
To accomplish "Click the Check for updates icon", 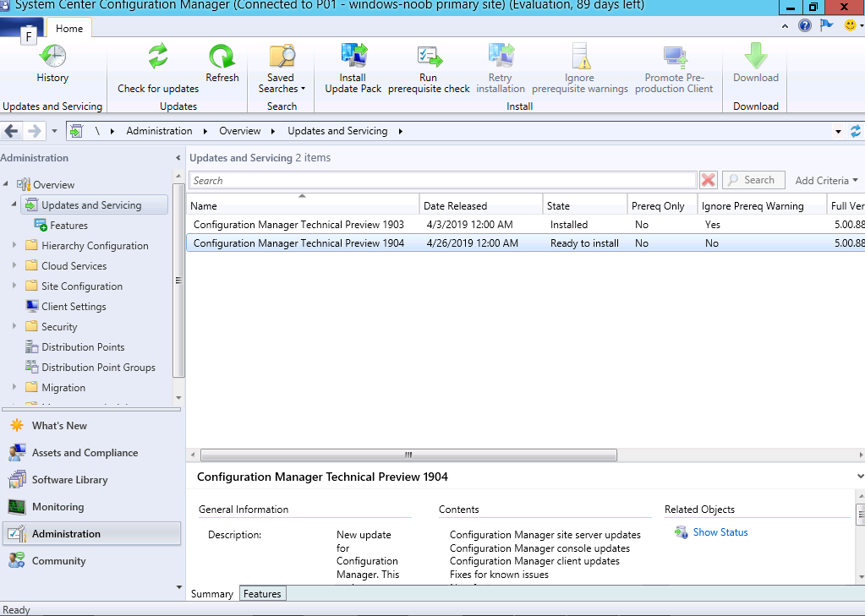I will tap(158, 57).
